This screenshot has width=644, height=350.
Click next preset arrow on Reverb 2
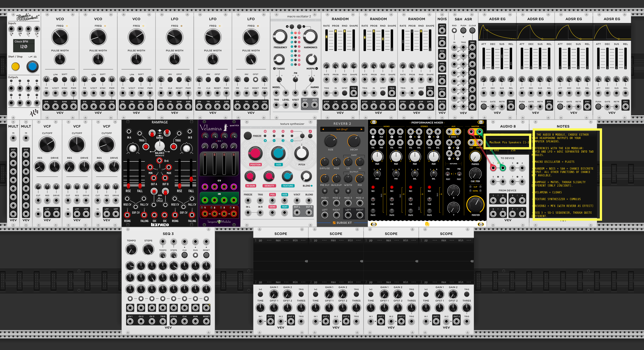pos(361,129)
